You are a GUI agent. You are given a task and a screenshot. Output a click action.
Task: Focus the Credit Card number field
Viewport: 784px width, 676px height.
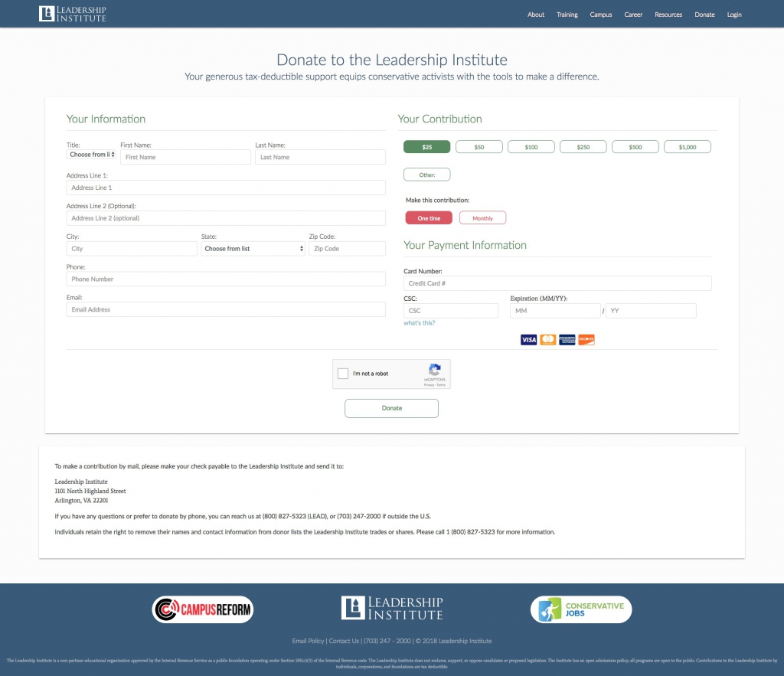tap(557, 283)
